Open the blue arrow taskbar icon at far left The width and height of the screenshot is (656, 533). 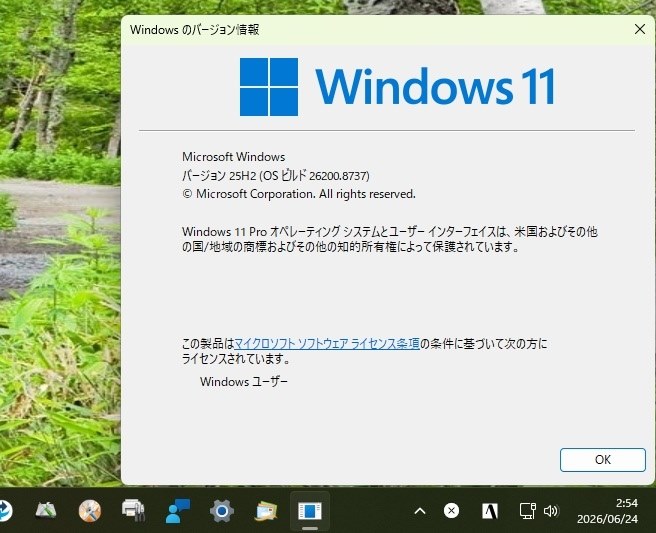[x=5, y=510]
